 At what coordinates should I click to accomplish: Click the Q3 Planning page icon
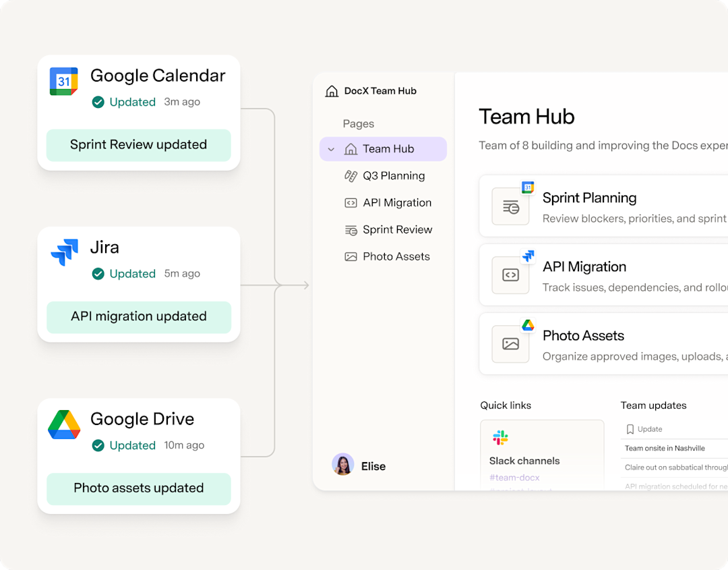coord(351,176)
